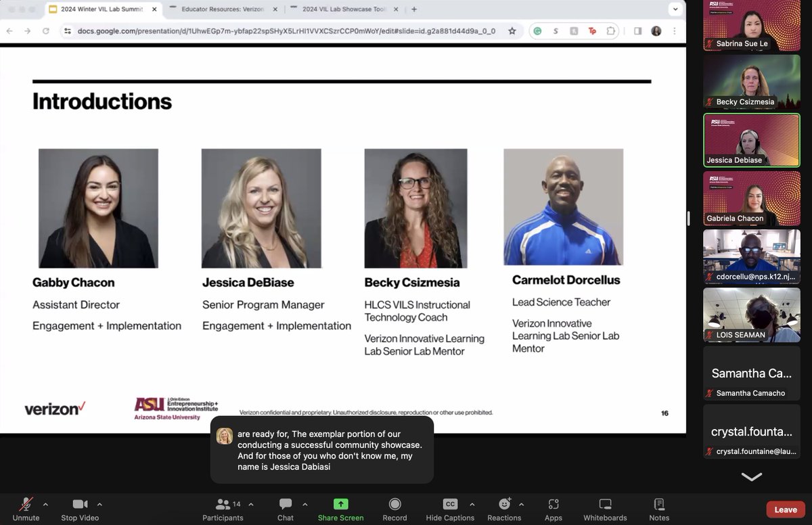Open caption options arrow beside Hide Captions
This screenshot has height=525, width=812.
[472, 504]
